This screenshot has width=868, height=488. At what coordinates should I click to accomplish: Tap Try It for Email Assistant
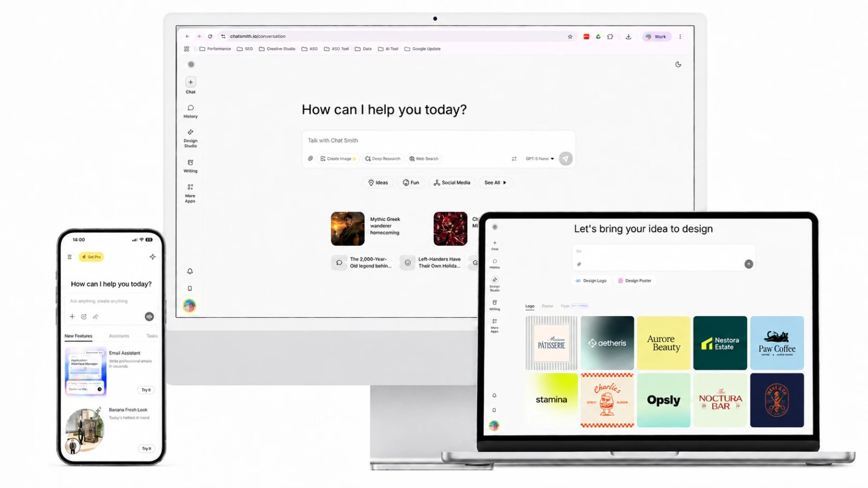[x=146, y=390]
